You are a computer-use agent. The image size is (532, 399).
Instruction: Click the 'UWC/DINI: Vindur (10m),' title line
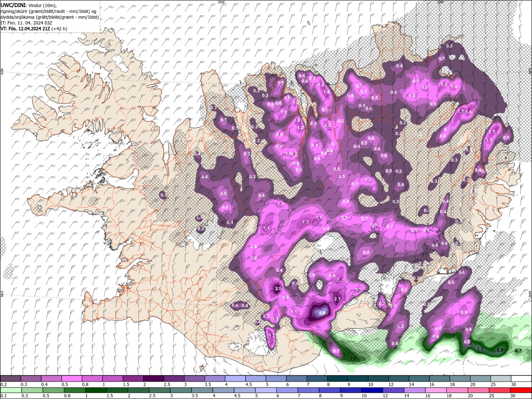click(x=28, y=5)
